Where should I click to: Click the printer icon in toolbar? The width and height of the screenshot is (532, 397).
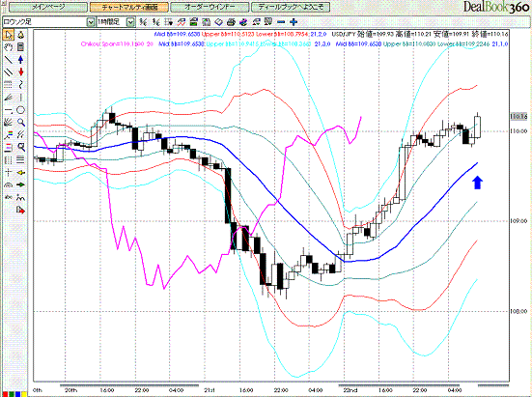pyautogui.click(x=231, y=22)
